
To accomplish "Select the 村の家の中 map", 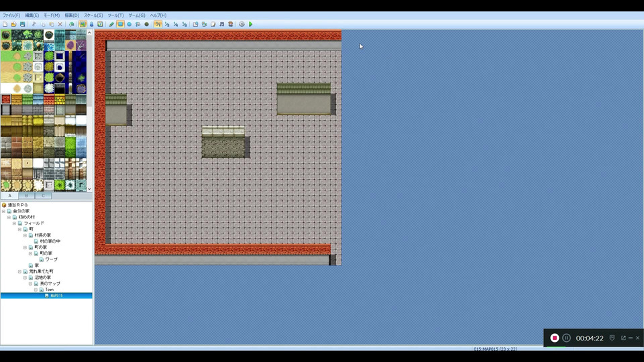I will pos(50,241).
